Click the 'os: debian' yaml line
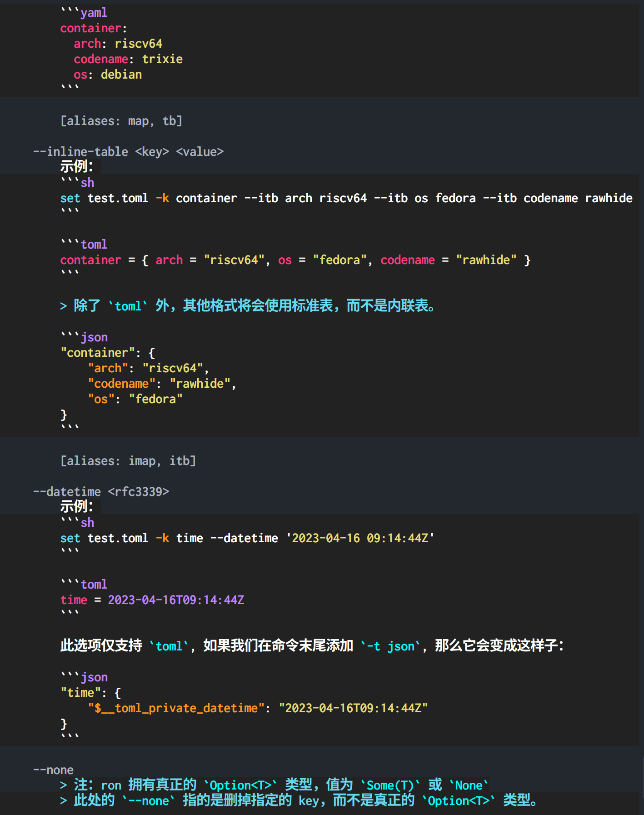The height and width of the screenshot is (815, 644). [x=108, y=75]
